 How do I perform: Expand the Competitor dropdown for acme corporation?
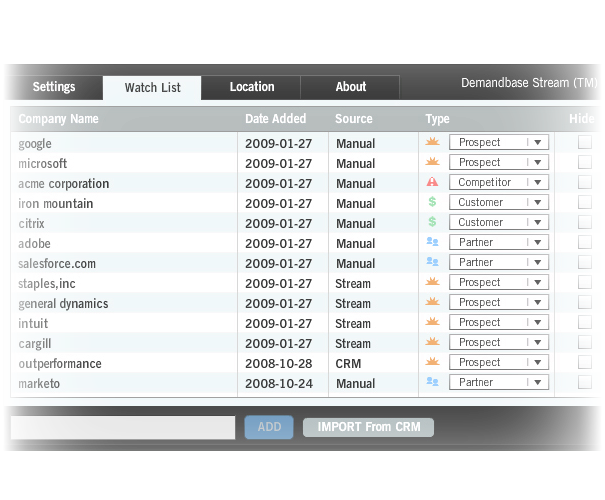(499, 182)
